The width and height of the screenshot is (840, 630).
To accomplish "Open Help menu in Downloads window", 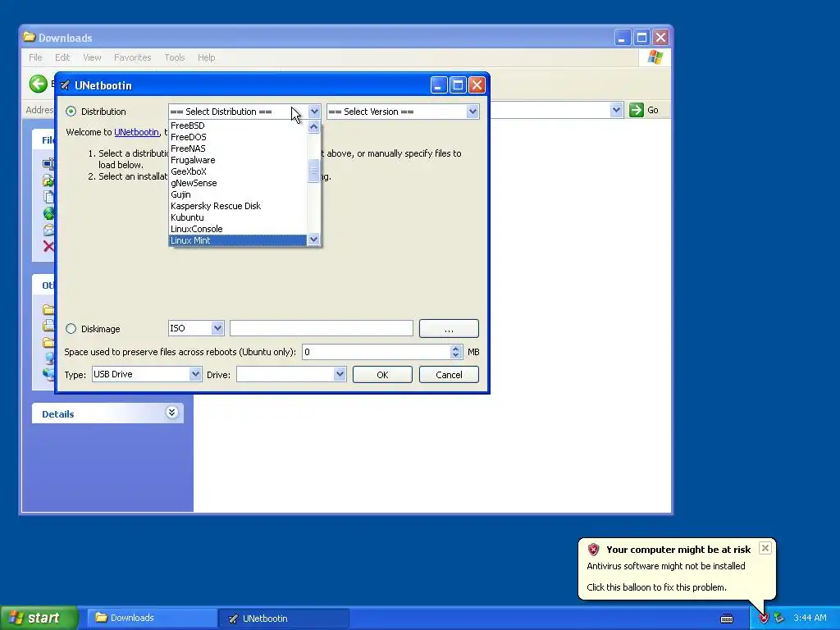I will point(206,57).
